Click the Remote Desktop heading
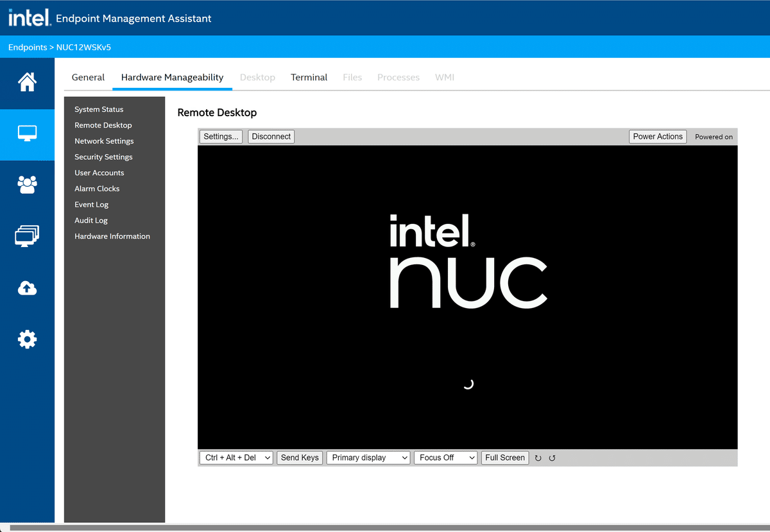This screenshot has width=770, height=532. click(217, 113)
